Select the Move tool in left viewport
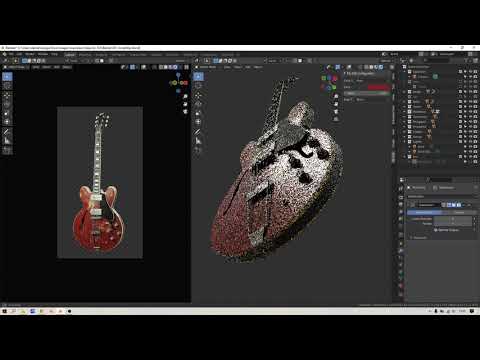This screenshot has width=480, height=360. (7, 96)
